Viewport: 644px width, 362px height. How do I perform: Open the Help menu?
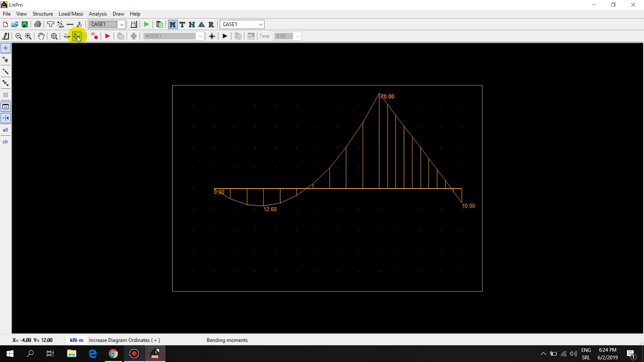[x=135, y=14]
